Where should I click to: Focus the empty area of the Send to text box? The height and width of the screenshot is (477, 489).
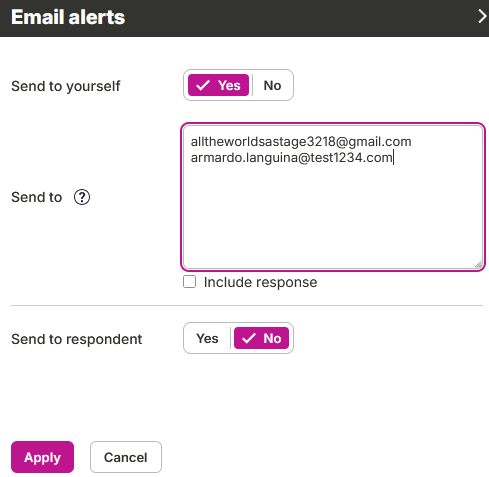[333, 217]
